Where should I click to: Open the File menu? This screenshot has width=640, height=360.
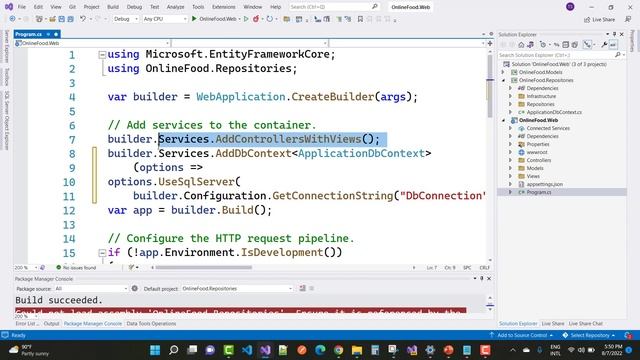coord(22,7)
